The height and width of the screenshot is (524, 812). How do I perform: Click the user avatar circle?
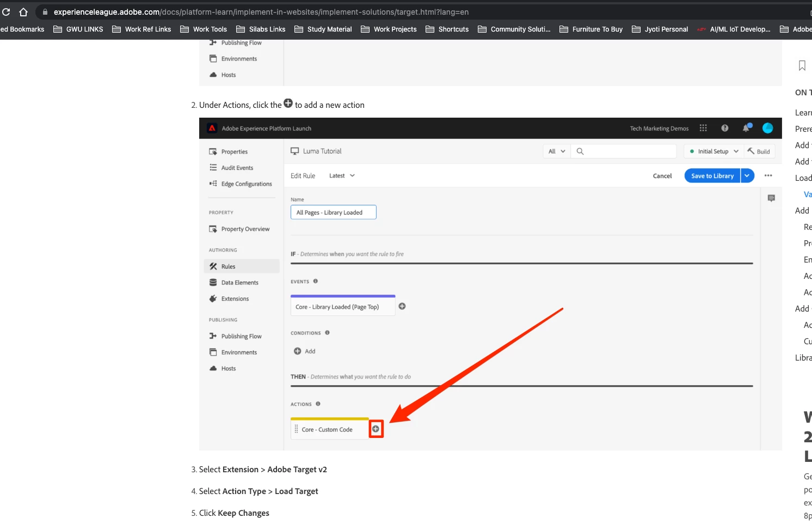pos(768,128)
